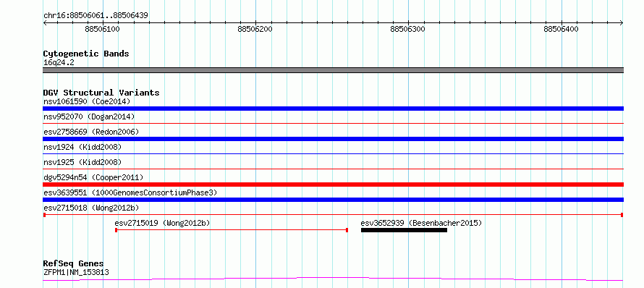Click the nsv1925 (Kidd2008) red line
The height and width of the screenshot is (288, 644).
coord(333,169)
